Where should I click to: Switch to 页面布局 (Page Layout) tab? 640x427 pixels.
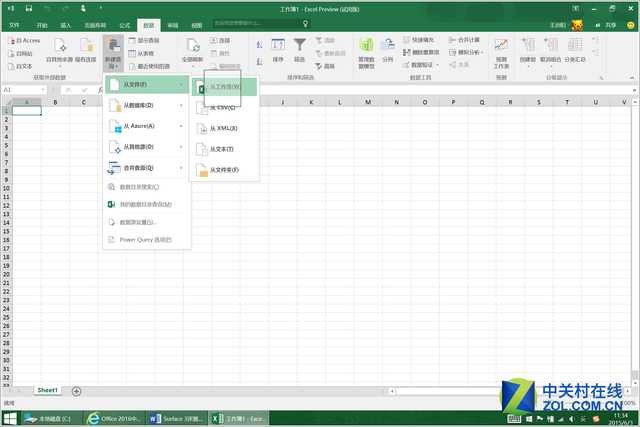point(95,25)
